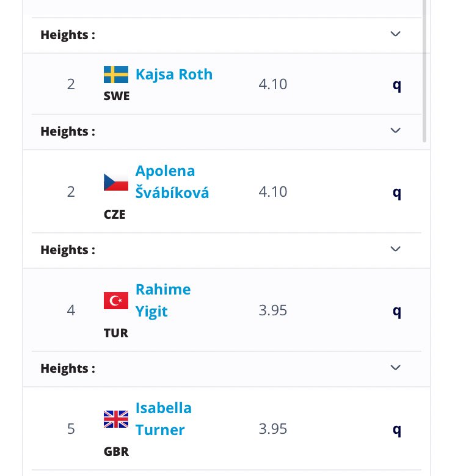Click the Turkey flag icon
Viewport: 455px width, 476px height.
116,301
